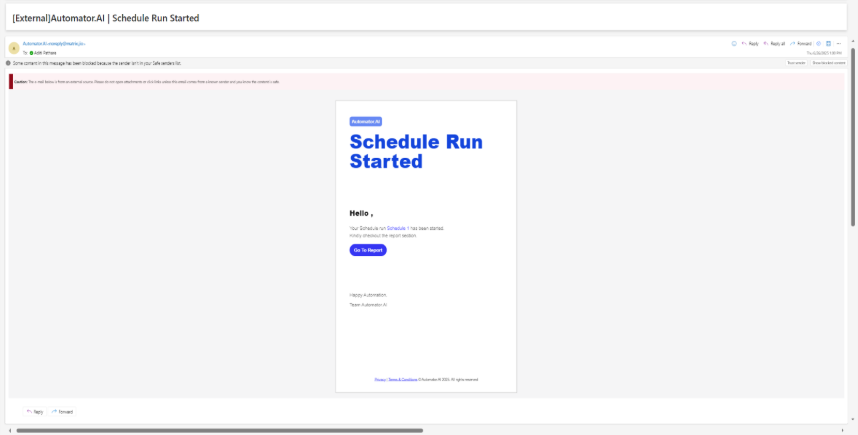Click the Go To Report button

click(368, 250)
